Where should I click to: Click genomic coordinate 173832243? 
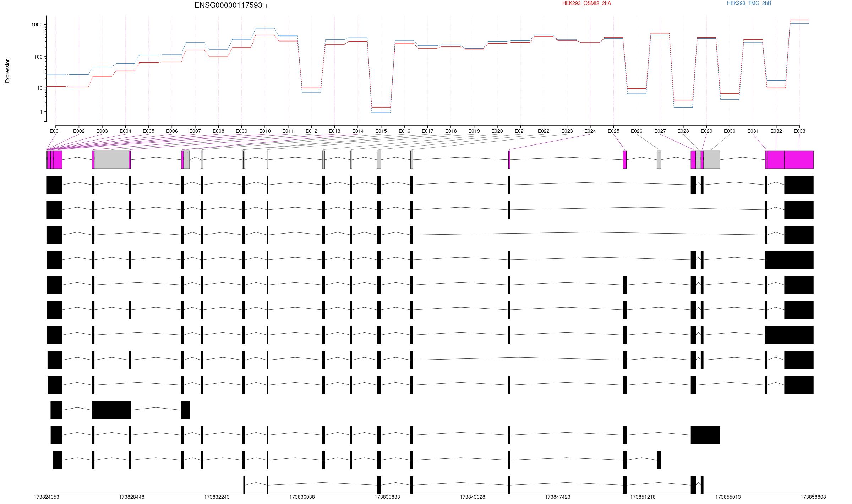coord(217,497)
